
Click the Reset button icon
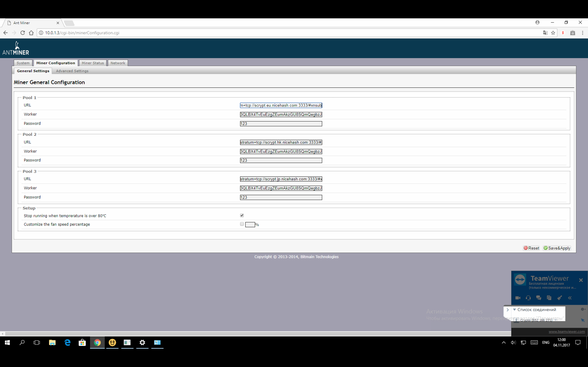coord(527,248)
